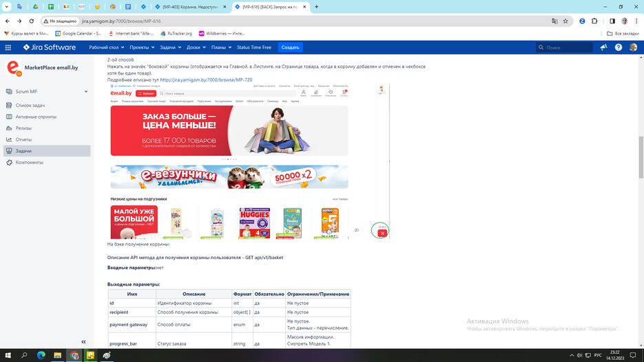Screen dimensions: 644x362
Task: Open the Jira app switcher grid icon
Action: (8, 48)
